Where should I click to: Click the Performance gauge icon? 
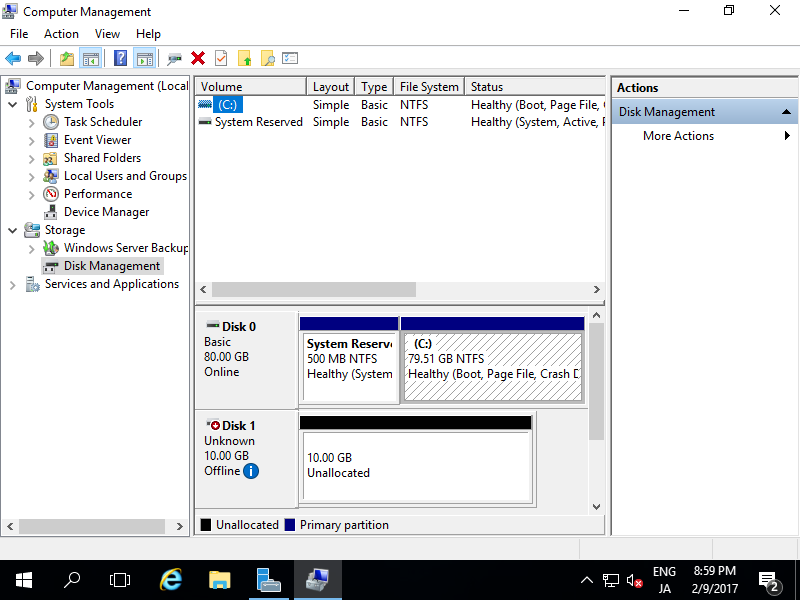[x=51, y=194]
